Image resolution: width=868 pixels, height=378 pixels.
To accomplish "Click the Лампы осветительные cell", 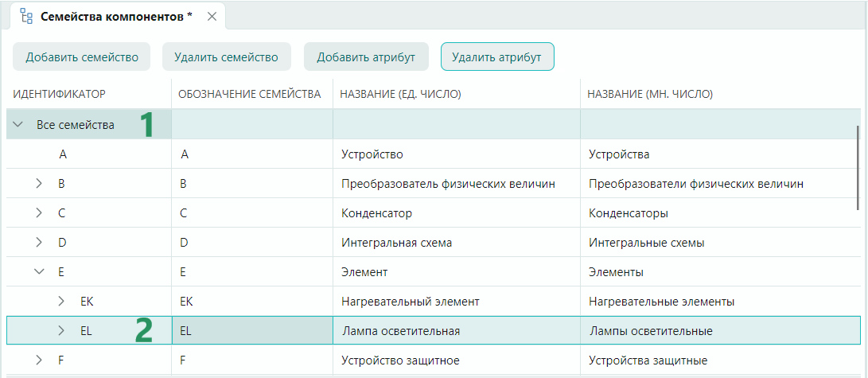I will 720,331.
